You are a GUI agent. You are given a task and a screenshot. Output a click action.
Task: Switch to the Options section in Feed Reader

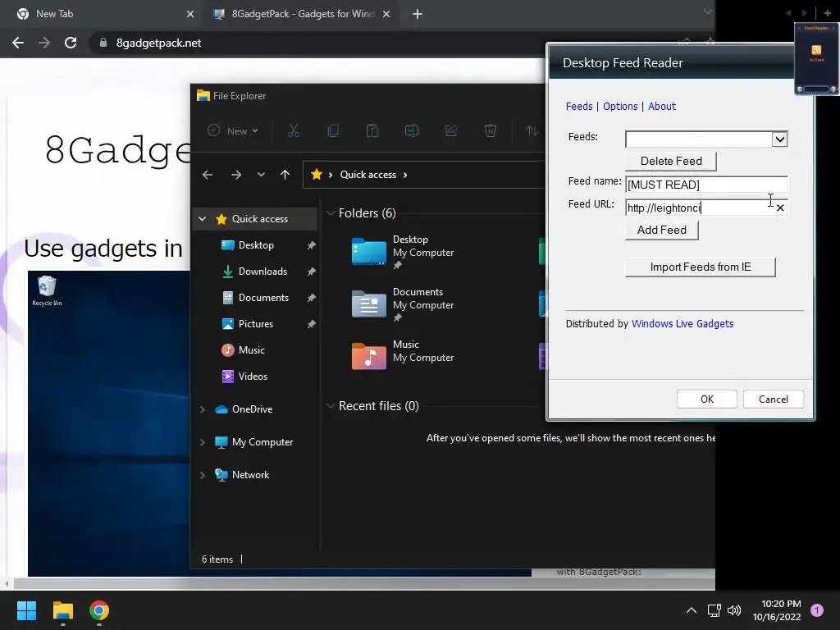620,106
